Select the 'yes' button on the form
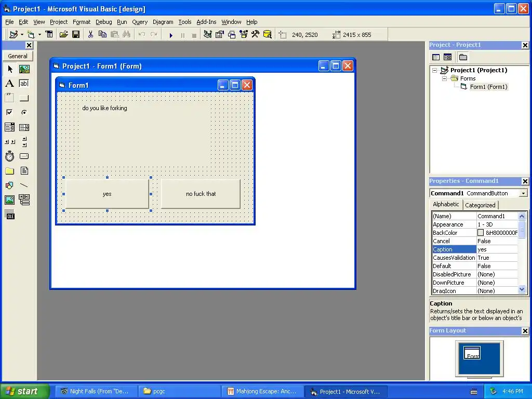The image size is (532, 399). 107,194
